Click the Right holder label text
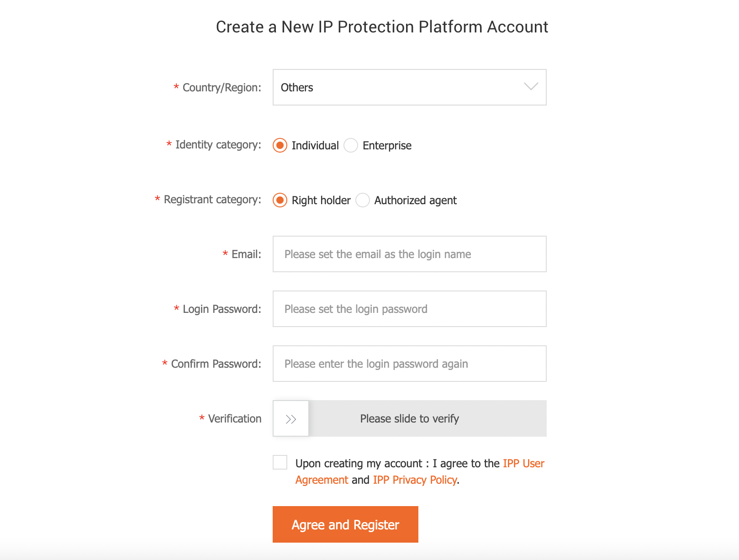Viewport: 739px width, 560px height. [321, 201]
